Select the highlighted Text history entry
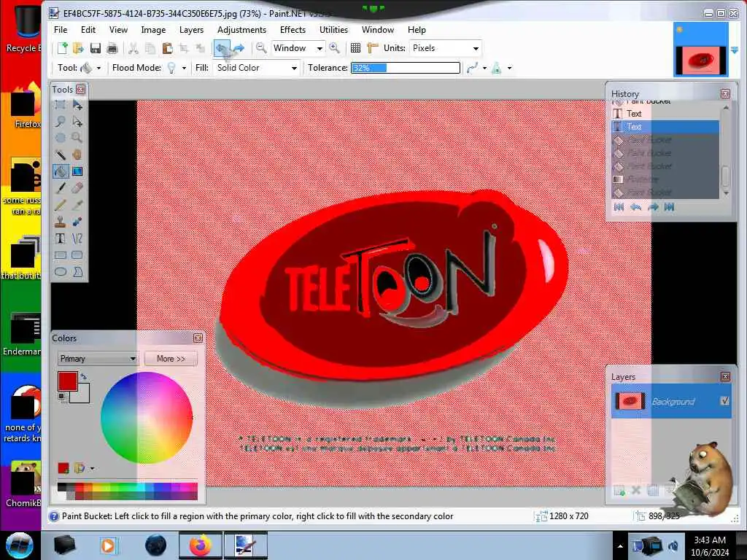The image size is (747, 560). [x=665, y=127]
